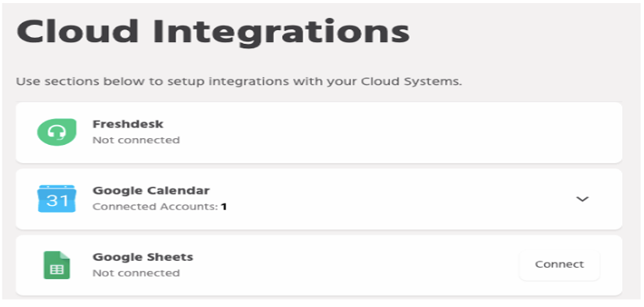The image size is (644, 307).
Task: Click the setup integrations description text
Action: pyautogui.click(x=239, y=81)
